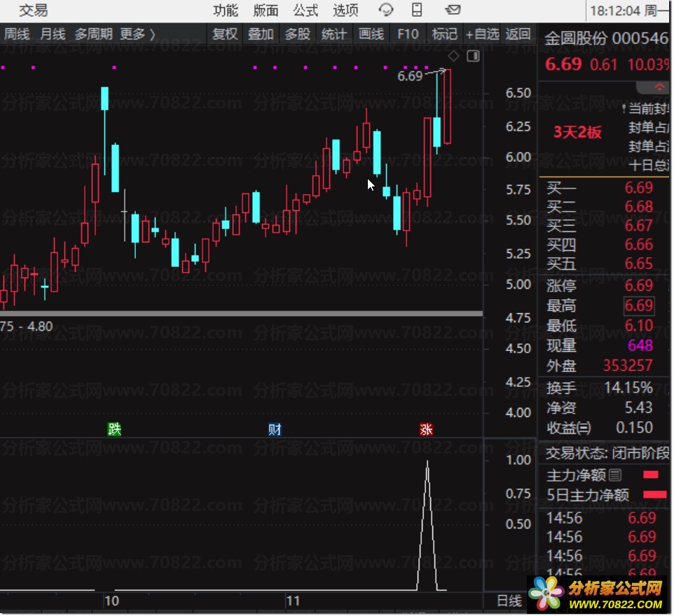The image size is (674, 616).
Task: Toggle the side panel layout icon
Action: pyautogui.click(x=473, y=56)
